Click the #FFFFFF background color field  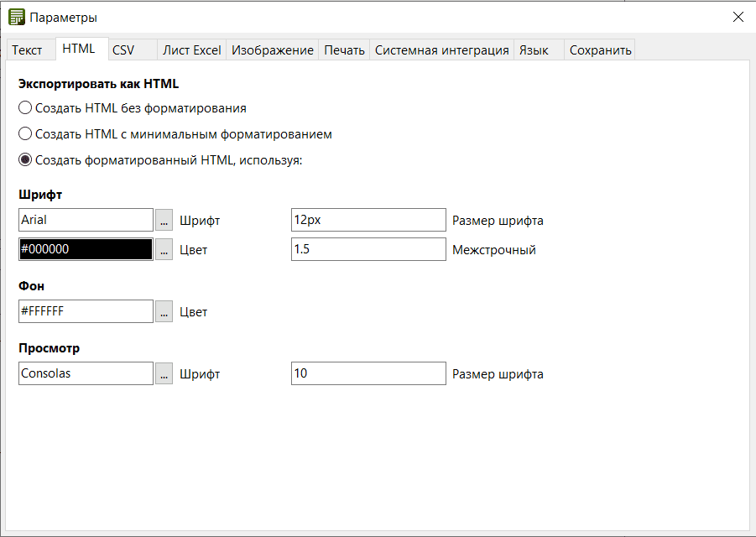pos(86,311)
